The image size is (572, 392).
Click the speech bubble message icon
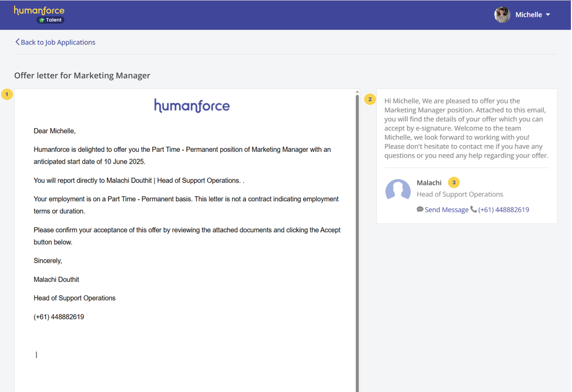420,209
